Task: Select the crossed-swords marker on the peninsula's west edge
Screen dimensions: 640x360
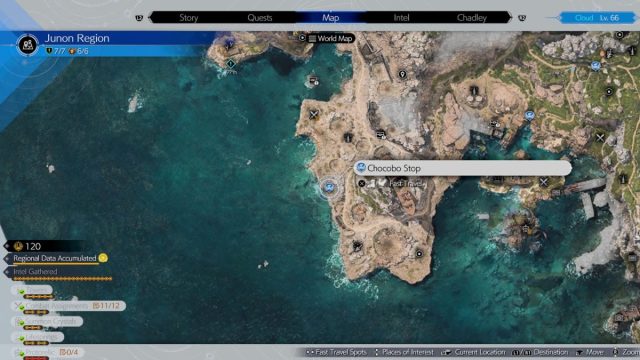Action: click(313, 115)
